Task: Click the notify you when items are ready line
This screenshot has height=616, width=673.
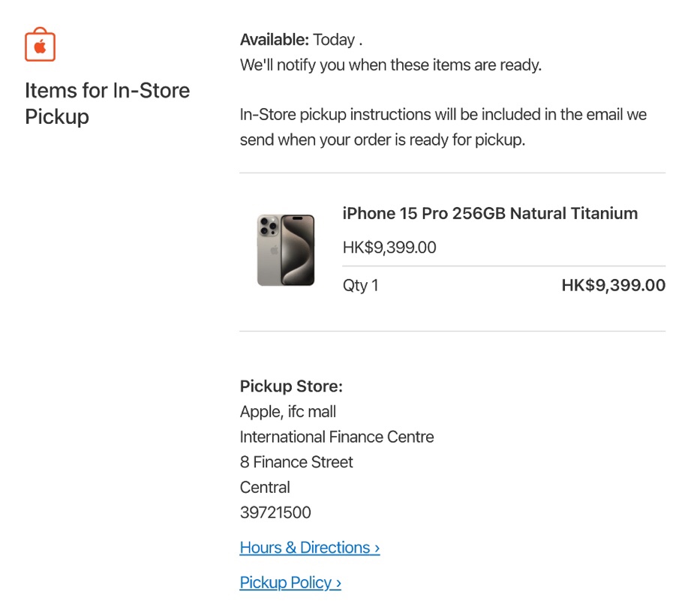Action: [x=391, y=65]
